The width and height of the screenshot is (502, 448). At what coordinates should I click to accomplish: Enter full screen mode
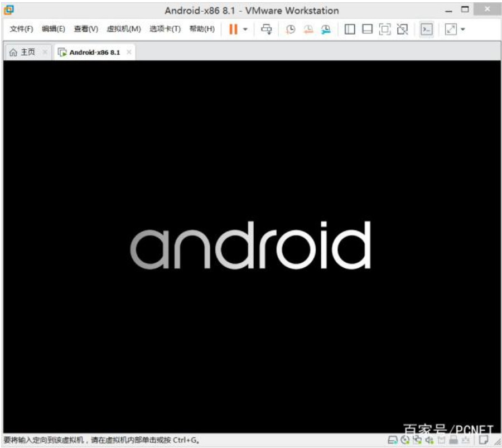[385, 30]
